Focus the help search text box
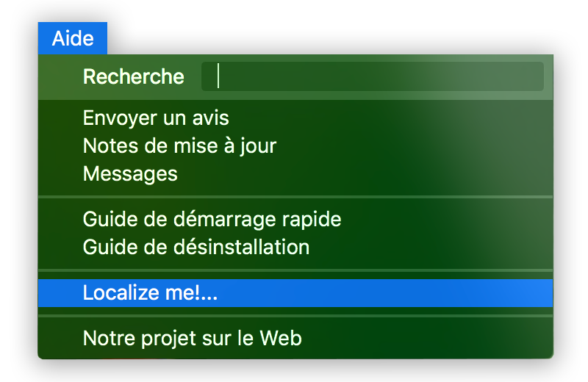The height and width of the screenshot is (382, 588). 372,76
